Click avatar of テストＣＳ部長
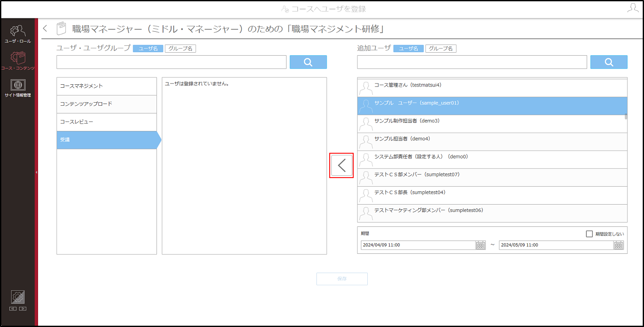 366,196
